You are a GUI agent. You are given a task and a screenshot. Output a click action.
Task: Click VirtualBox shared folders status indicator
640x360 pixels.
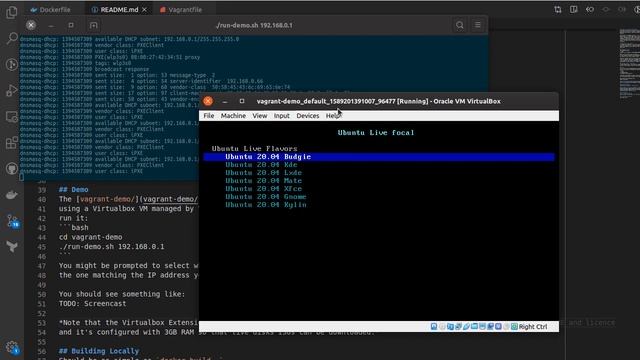pos(474,327)
